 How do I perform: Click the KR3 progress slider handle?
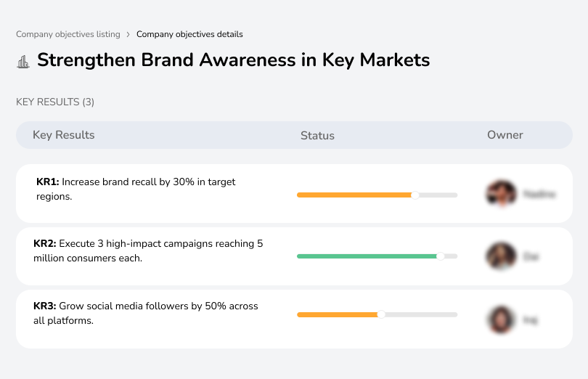(381, 314)
